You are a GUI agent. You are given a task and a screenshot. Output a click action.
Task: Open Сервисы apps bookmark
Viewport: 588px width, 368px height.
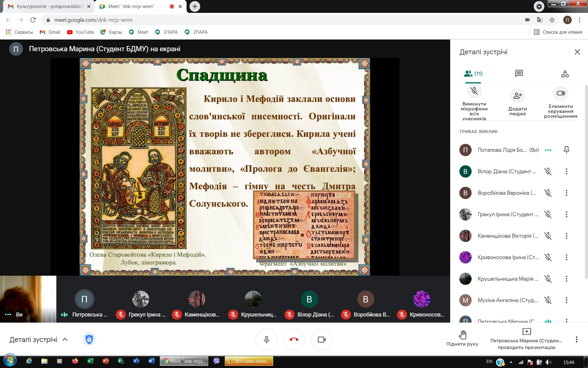click(x=19, y=32)
